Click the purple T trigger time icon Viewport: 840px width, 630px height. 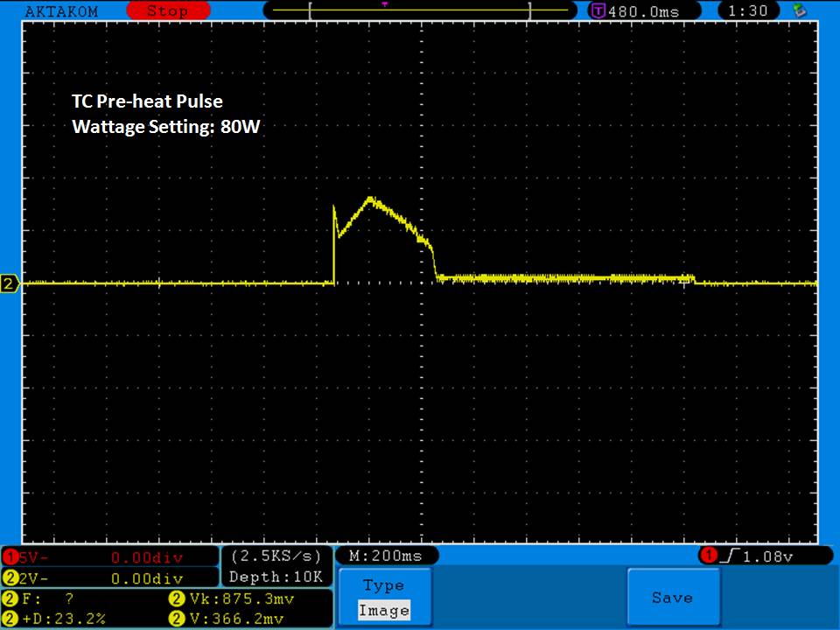coord(598,11)
